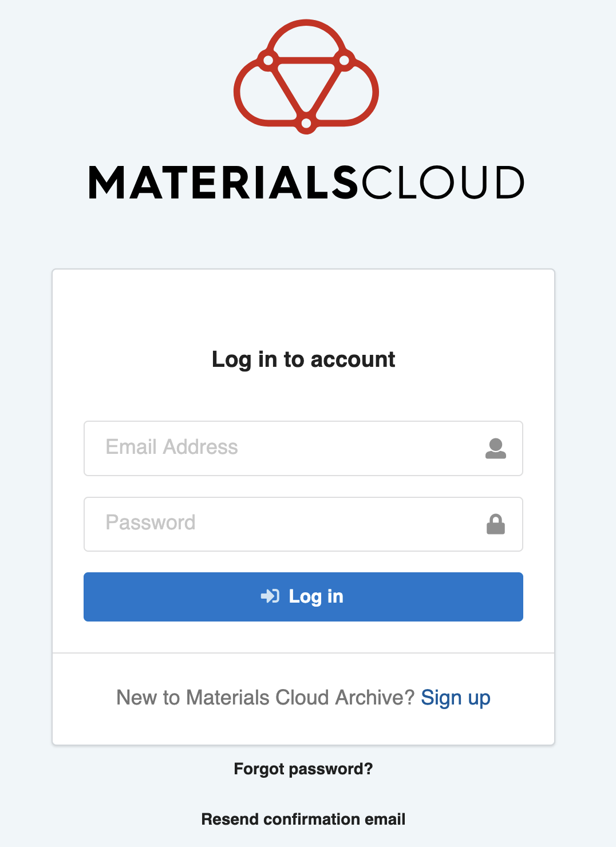Click the divider line below the Log in button
This screenshot has width=616, height=847.
303,653
